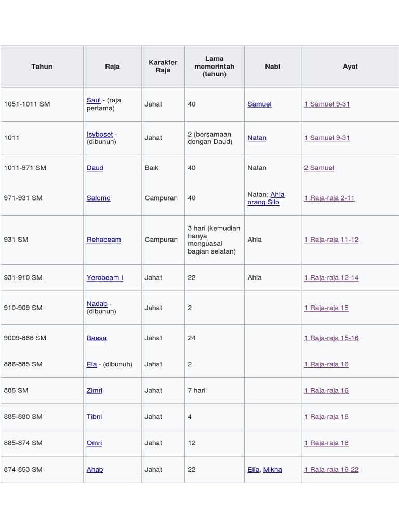This screenshot has width=399, height=532.
Task: Open the 2 Samuel verse link
Action: pos(319,168)
